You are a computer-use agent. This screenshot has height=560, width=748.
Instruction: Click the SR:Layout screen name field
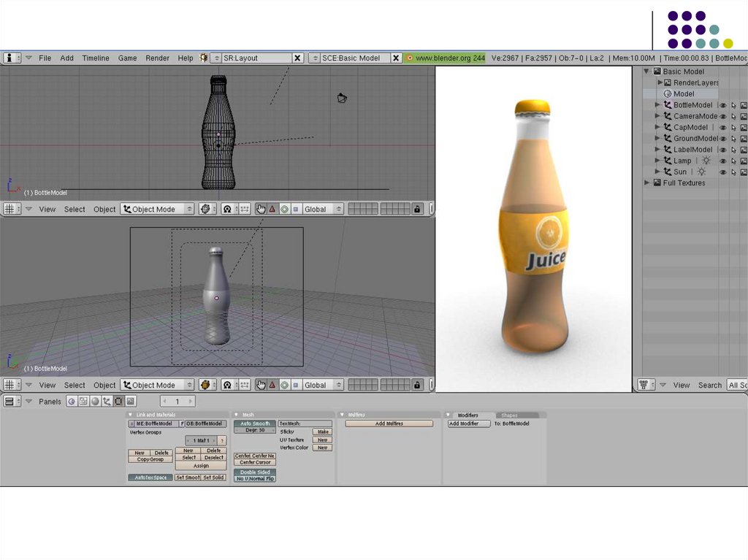tap(256, 58)
